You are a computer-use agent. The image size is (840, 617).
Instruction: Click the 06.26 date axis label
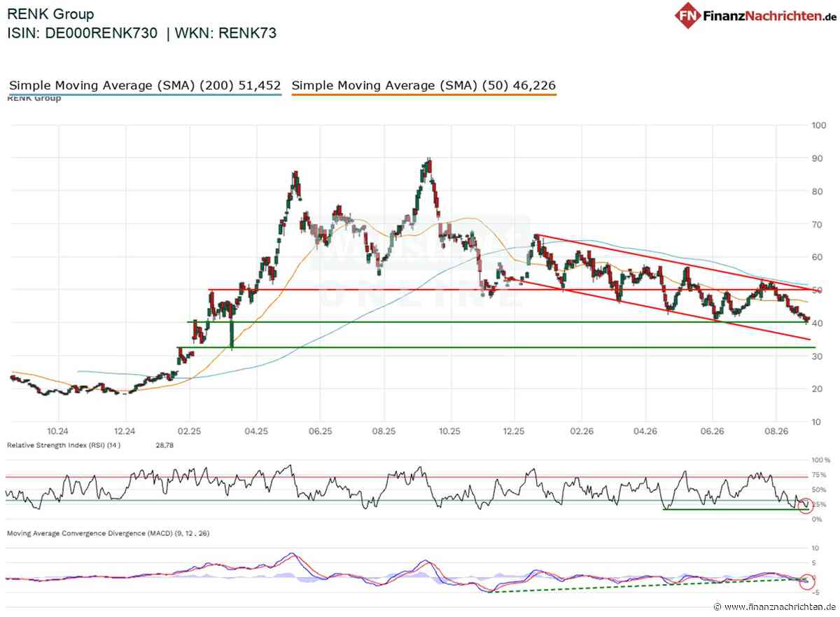[x=711, y=432]
